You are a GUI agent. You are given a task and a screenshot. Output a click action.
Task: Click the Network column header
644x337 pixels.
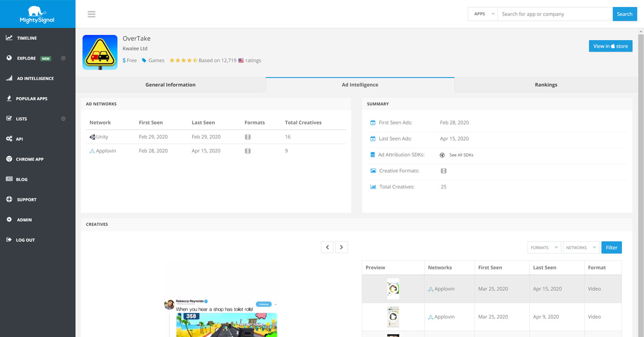[100, 123]
